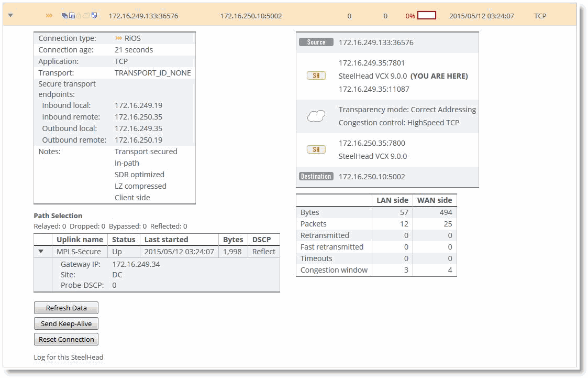Click the WAN cloud icon in path diagram
This screenshot has height=378, width=588.
tap(316, 116)
